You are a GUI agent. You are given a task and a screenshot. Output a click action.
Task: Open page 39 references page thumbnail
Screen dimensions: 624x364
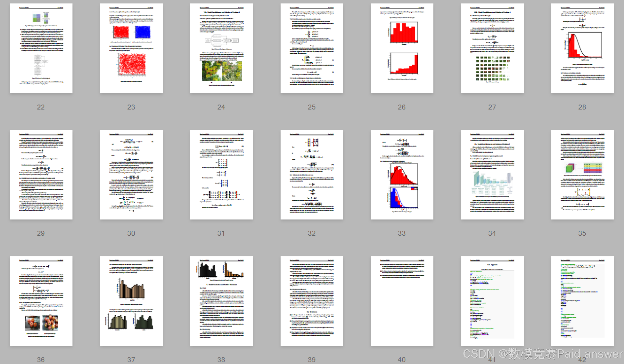point(311,301)
